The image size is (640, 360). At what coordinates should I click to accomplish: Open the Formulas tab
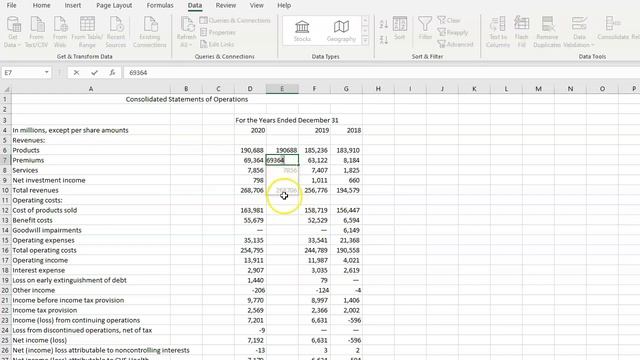pos(160,5)
